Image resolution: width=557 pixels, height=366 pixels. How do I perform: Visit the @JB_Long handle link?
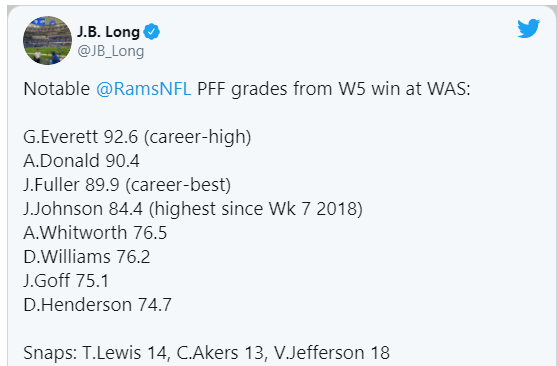tap(111, 51)
